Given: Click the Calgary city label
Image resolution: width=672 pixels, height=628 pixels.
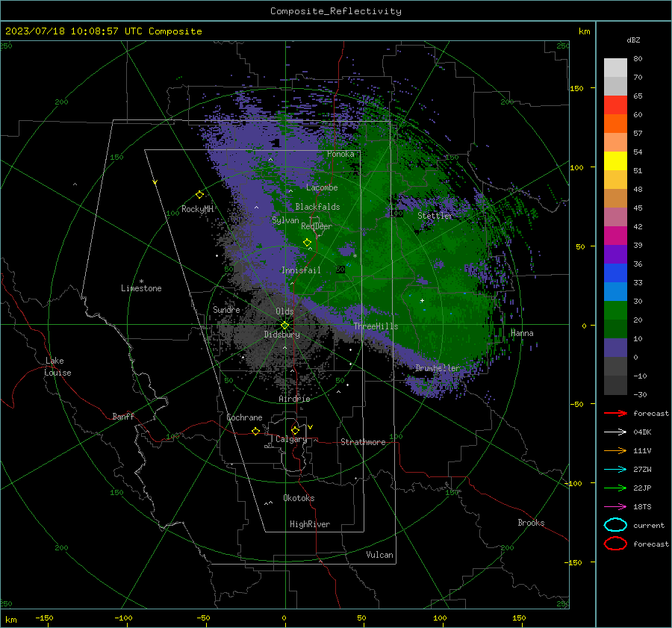Looking at the screenshot, I should (291, 439).
